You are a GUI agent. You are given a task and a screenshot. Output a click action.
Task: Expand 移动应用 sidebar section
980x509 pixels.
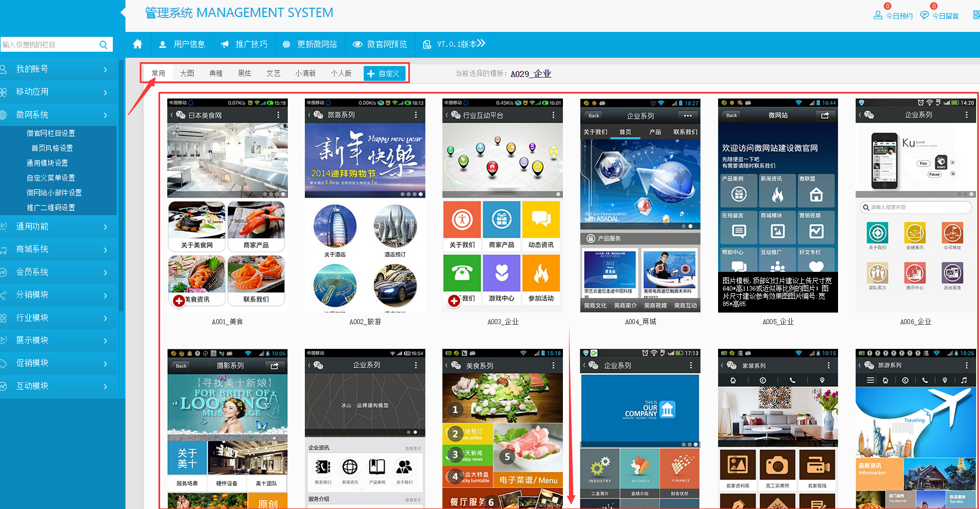coord(58,92)
